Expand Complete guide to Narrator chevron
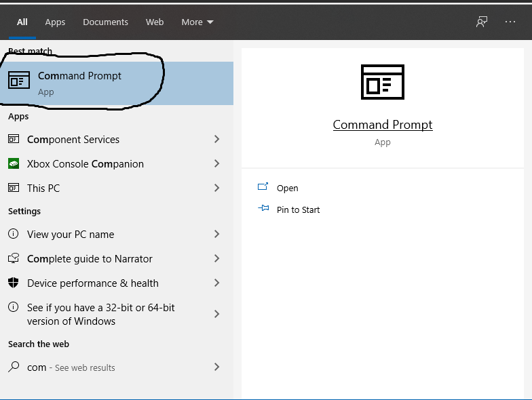This screenshot has height=400, width=532. (217, 258)
